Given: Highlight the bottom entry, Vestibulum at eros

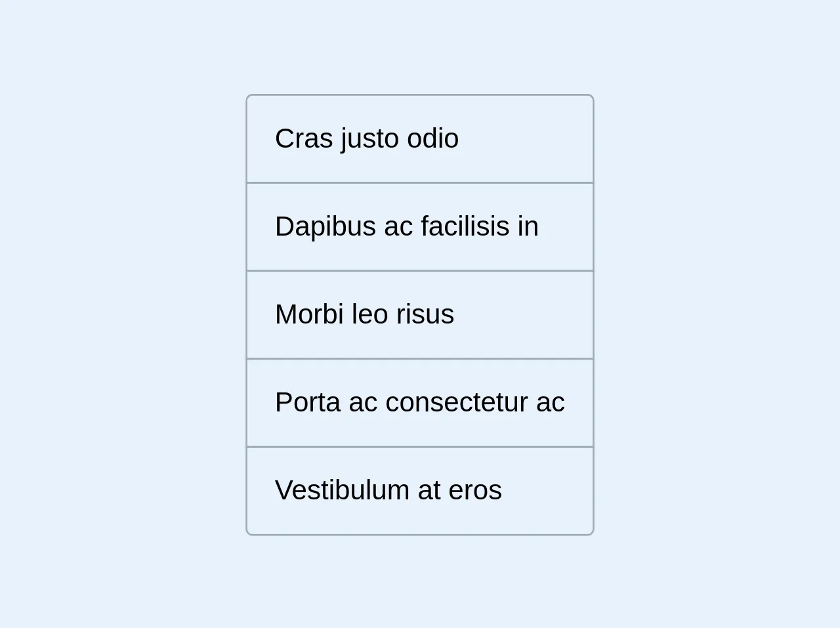Looking at the screenshot, I should (x=419, y=491).
